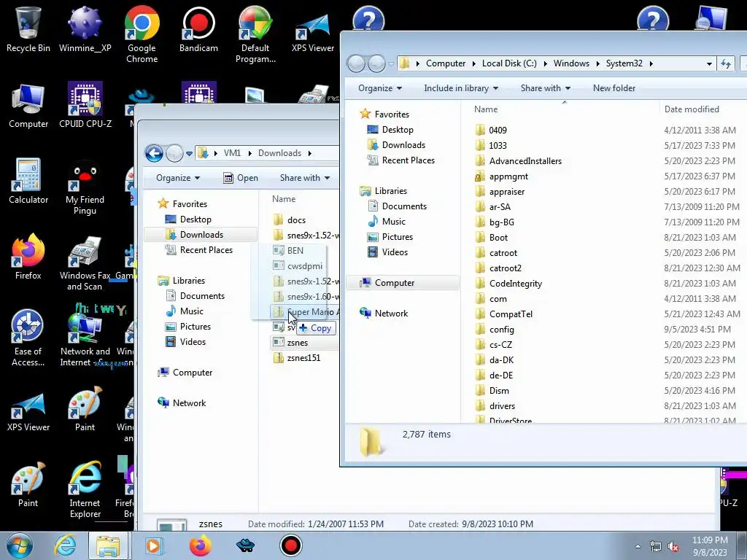The width and height of the screenshot is (747, 560).
Task: Open Default Programs desktop shortcut
Action: (x=255, y=35)
